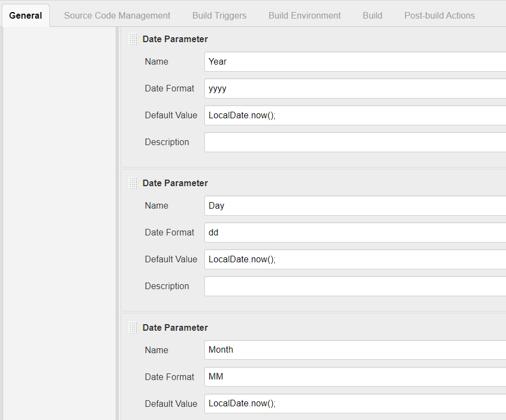506x420 pixels.
Task: Click the Name field containing Day
Action: [x=355, y=205]
